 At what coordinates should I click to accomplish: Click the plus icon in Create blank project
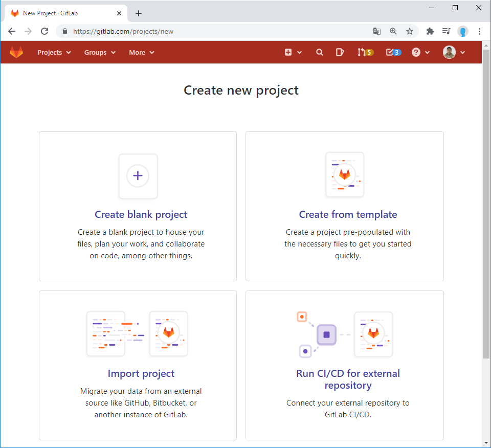138,176
